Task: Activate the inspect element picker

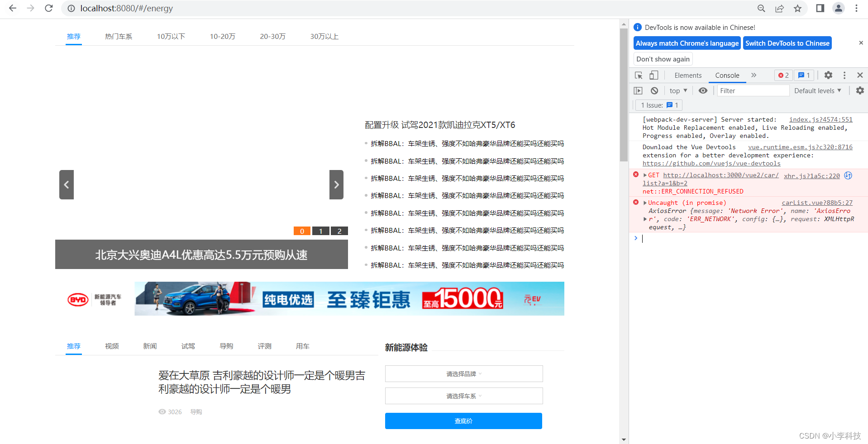Action: coord(639,75)
